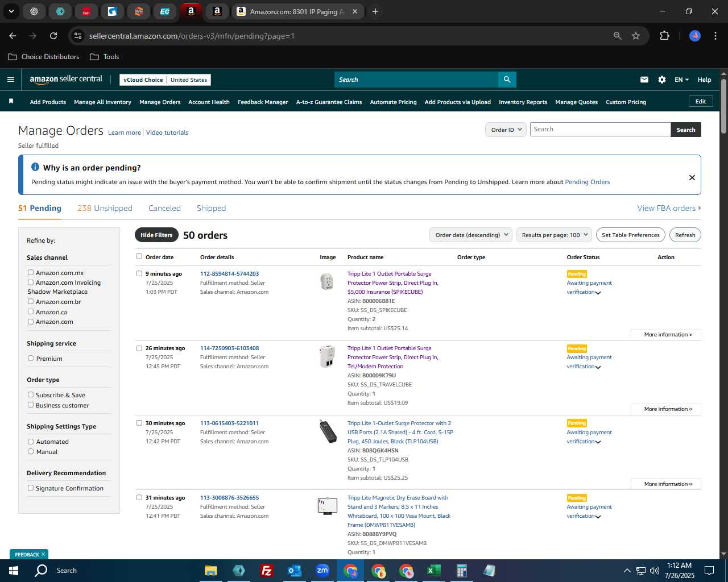Open order 113-0615403-5221011 link

(x=229, y=423)
